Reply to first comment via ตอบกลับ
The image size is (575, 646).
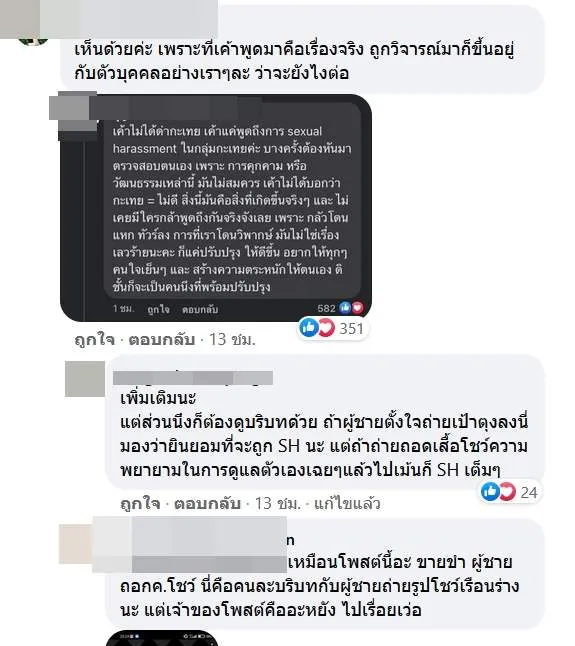(x=161, y=340)
